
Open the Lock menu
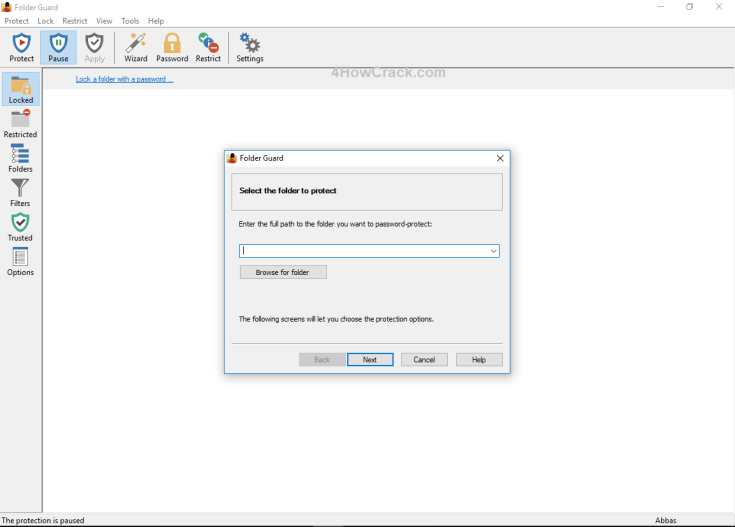45,21
